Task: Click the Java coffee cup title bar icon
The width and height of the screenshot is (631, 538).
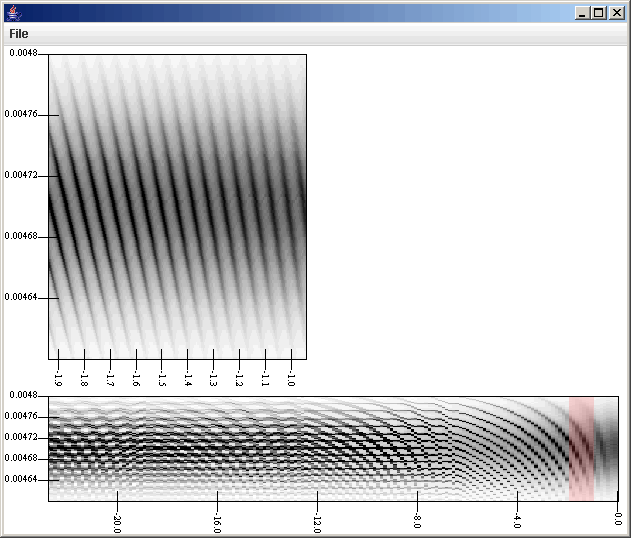Action: (x=14, y=13)
